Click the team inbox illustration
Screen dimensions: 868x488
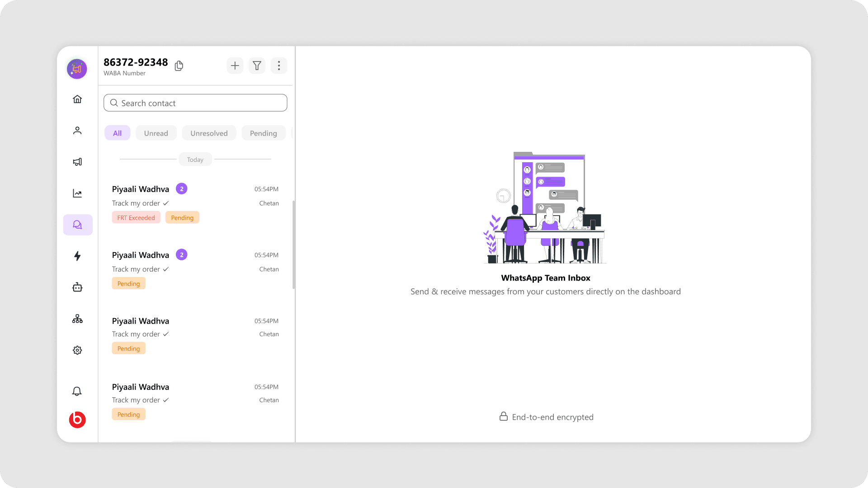(545, 207)
